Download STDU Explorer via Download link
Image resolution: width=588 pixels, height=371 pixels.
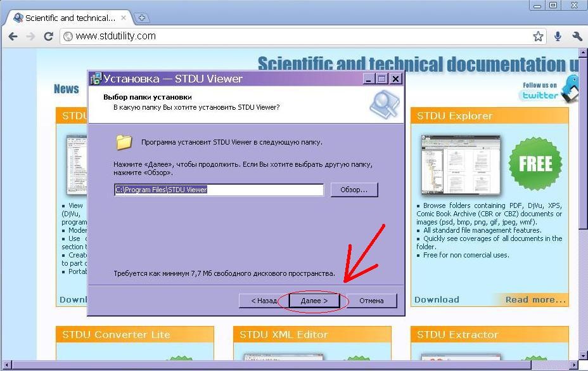(x=437, y=299)
